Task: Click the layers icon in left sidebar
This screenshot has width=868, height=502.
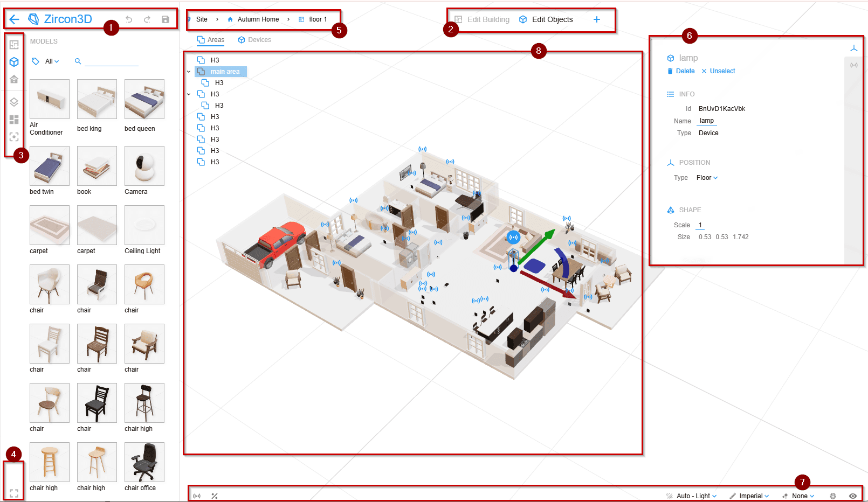Action: click(14, 101)
